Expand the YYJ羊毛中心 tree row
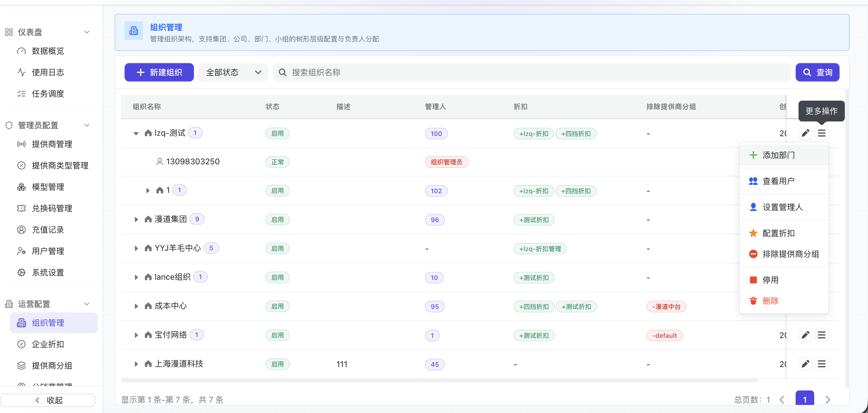Image resolution: width=868 pixels, height=413 pixels. click(x=136, y=248)
